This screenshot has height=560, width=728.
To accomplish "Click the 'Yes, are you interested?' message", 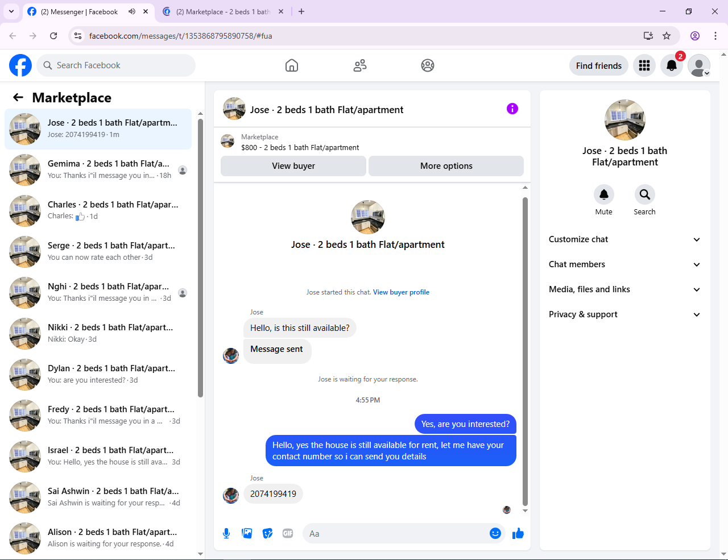I will point(465,424).
